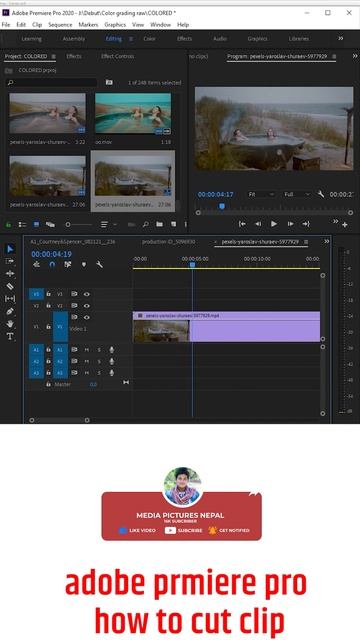Image resolution: width=360 pixels, height=640 pixels.
Task: Select the Ripple Edit tool
Action: pyautogui.click(x=10, y=273)
